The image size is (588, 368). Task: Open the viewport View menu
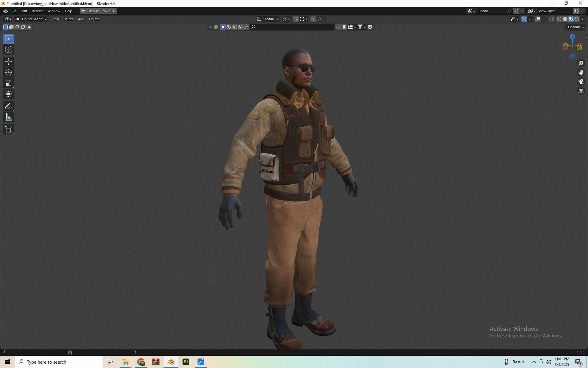pos(55,19)
